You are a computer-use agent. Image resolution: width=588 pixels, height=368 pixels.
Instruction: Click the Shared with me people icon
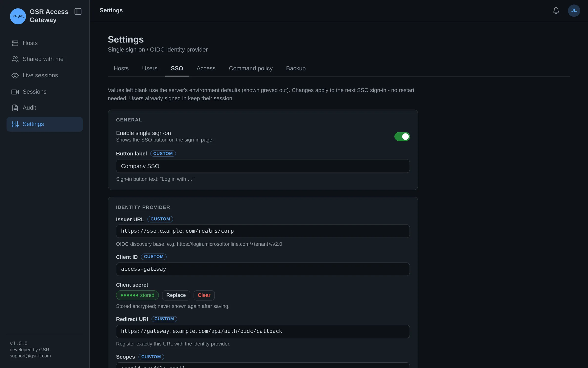[x=15, y=59]
